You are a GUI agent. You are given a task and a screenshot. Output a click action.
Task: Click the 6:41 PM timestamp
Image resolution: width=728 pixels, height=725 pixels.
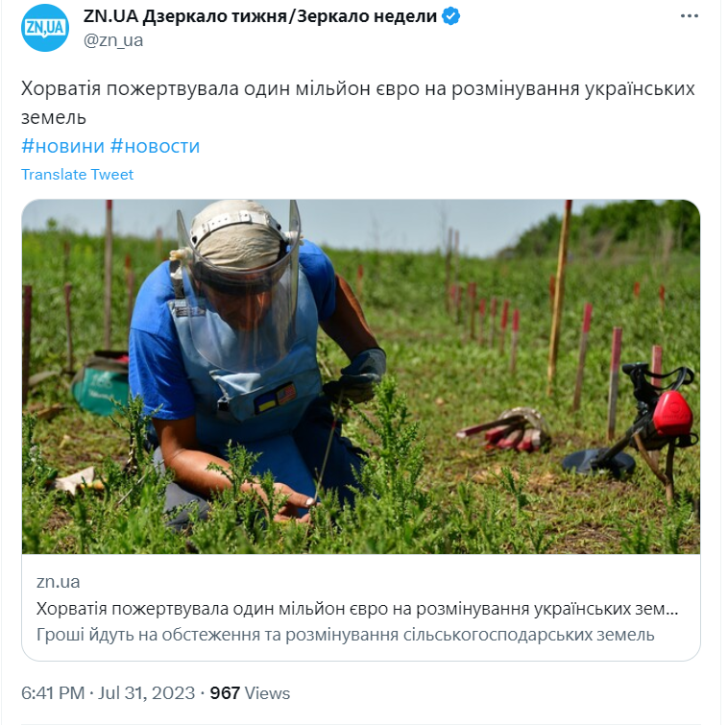coord(53,693)
